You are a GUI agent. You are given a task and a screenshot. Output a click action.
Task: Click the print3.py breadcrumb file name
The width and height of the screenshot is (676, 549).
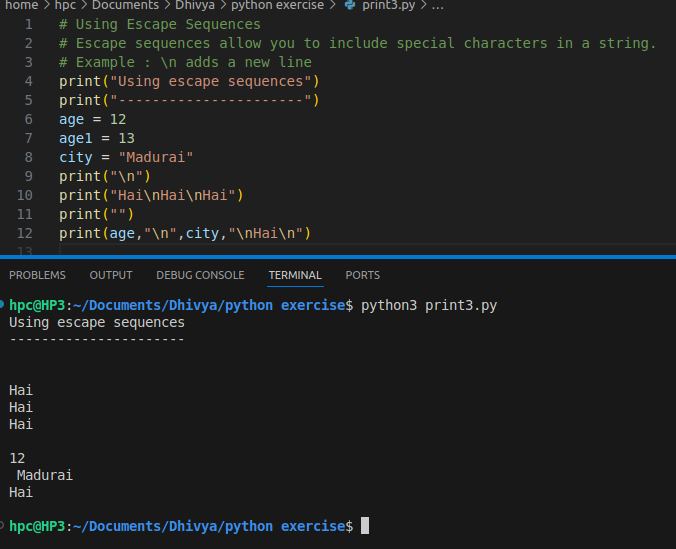coord(388,6)
